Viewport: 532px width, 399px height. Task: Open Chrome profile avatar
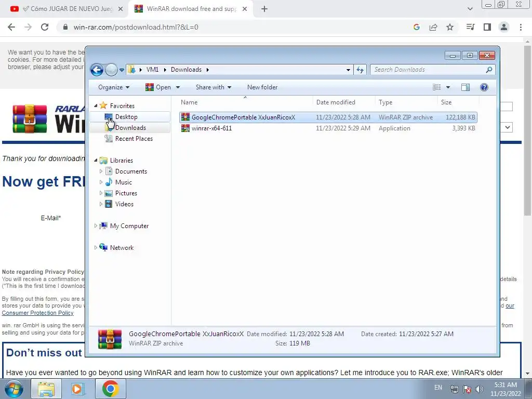(x=504, y=27)
